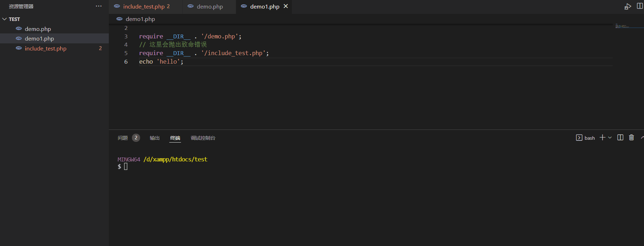Click the bash terminal profile label
Viewport: 644px width, 246px height.
coord(590,138)
